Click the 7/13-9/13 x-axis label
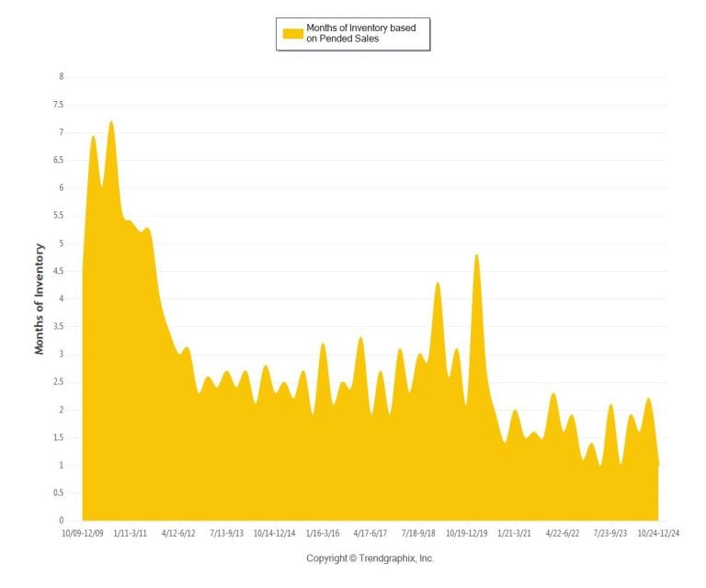 coord(226,533)
